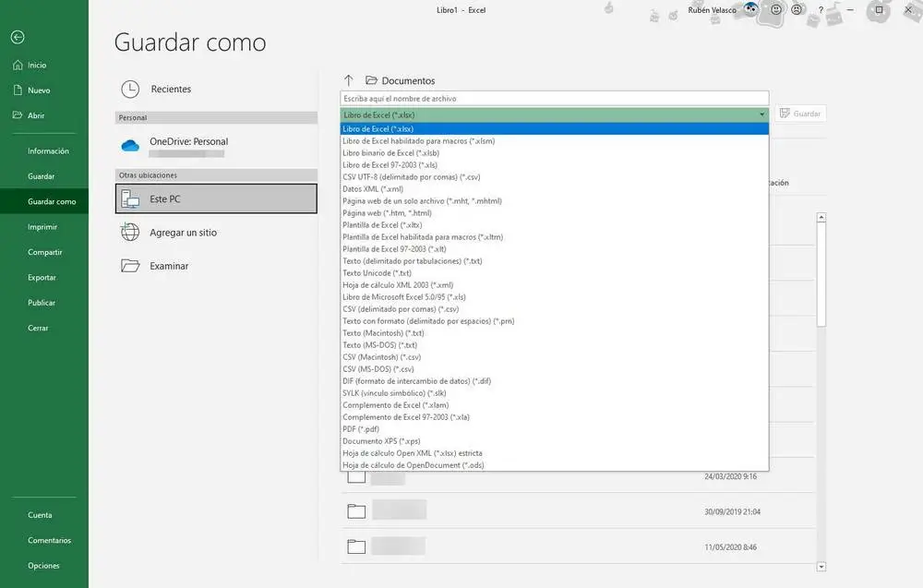Select Publicar in the sidebar
Viewport: 923px width, 588px height.
pos(42,303)
